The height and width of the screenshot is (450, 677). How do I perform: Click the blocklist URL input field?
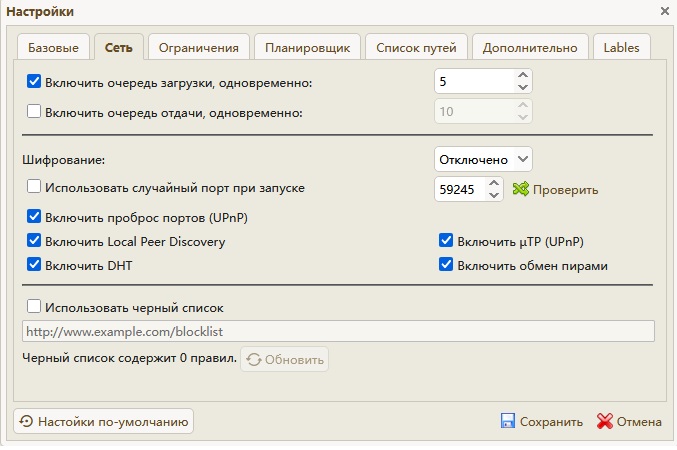point(338,331)
